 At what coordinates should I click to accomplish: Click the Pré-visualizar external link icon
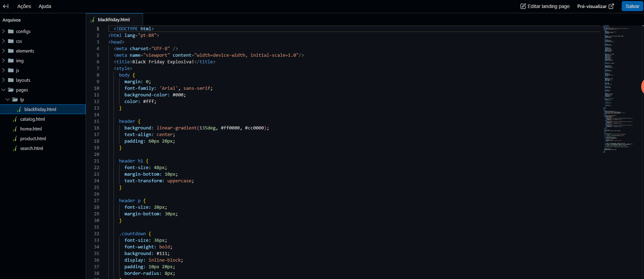[x=611, y=6]
